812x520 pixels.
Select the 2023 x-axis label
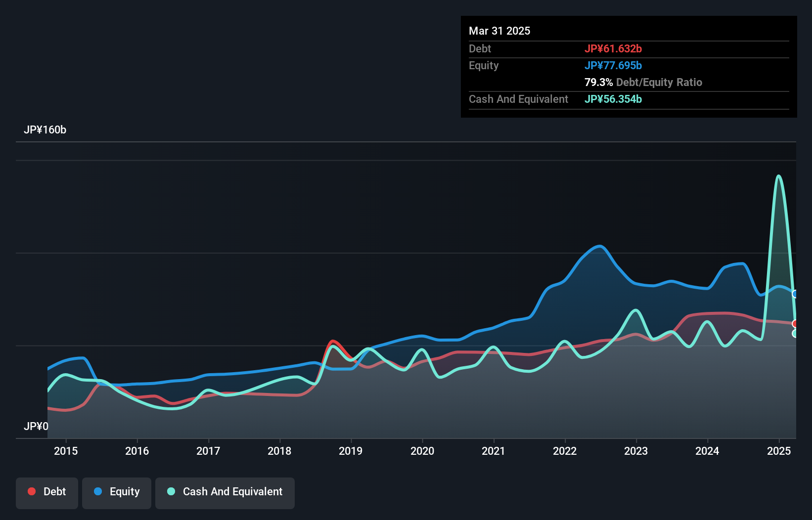636,451
